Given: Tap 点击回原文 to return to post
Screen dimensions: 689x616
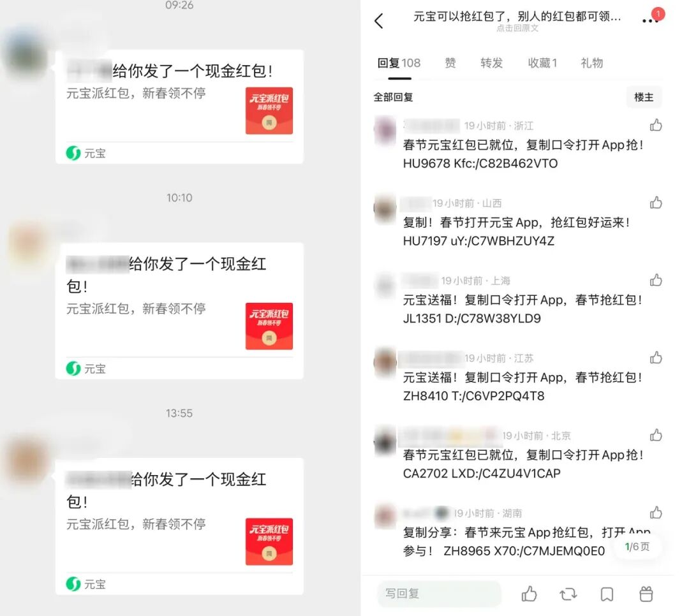Looking at the screenshot, I should tap(517, 28).
